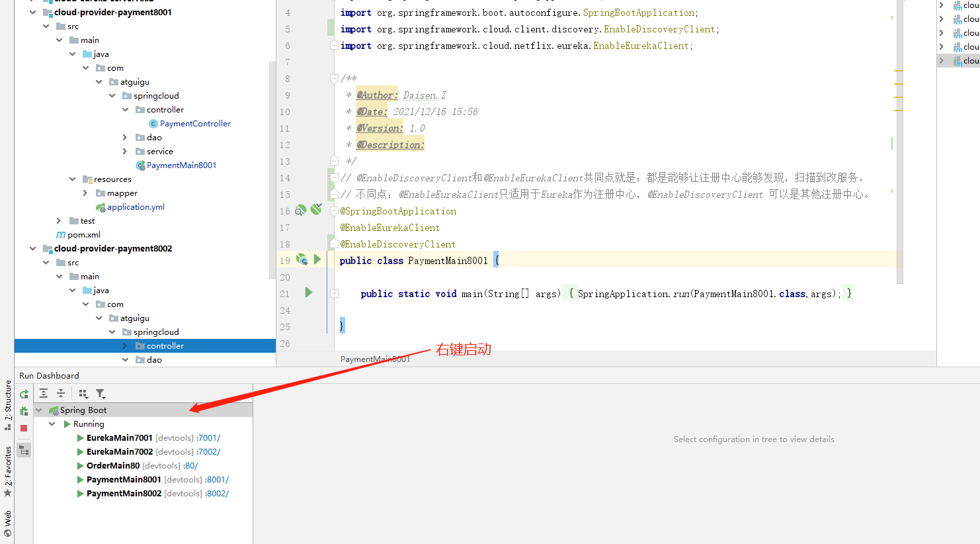Select PaymentController in project tree
The height and width of the screenshot is (544, 980).
point(195,124)
